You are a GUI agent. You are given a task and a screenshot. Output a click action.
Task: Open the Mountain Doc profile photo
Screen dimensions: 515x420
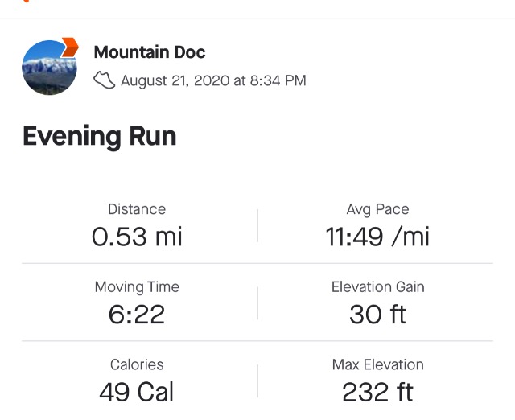48,68
